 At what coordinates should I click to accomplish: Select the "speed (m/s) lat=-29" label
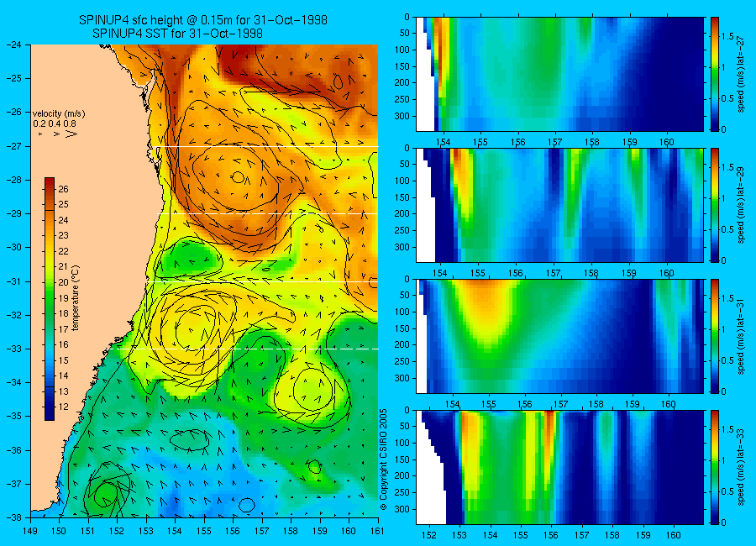(742, 206)
